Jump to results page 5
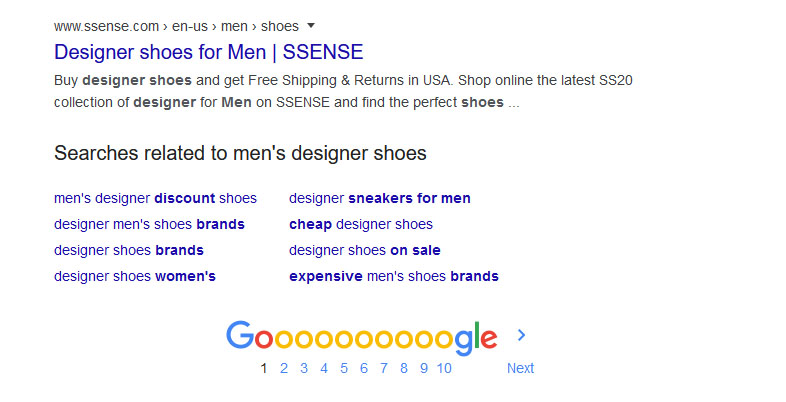The height and width of the screenshot is (402, 786). [344, 368]
